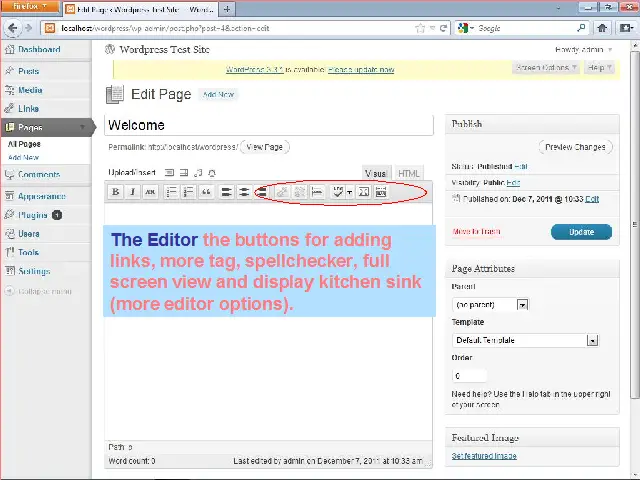Open the search engine selector dropdown
The height and width of the screenshot is (480, 640).
(x=466, y=28)
